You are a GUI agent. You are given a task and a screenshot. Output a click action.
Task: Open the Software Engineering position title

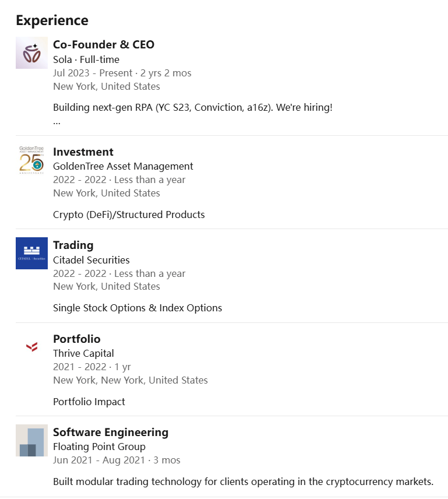[x=110, y=432]
